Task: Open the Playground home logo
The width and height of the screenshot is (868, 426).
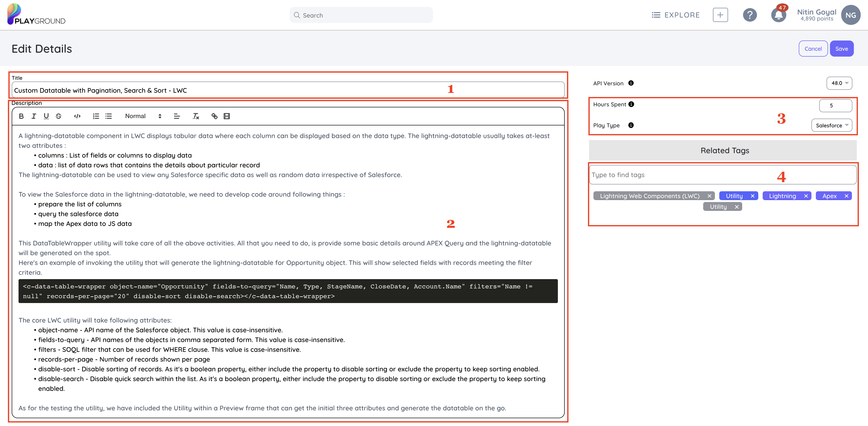Action: [x=36, y=14]
